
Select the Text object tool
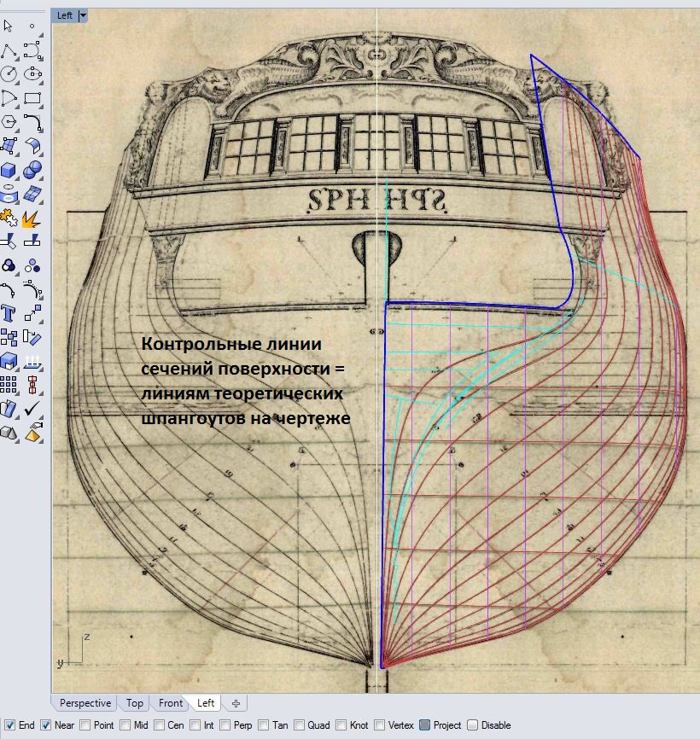(x=9, y=312)
